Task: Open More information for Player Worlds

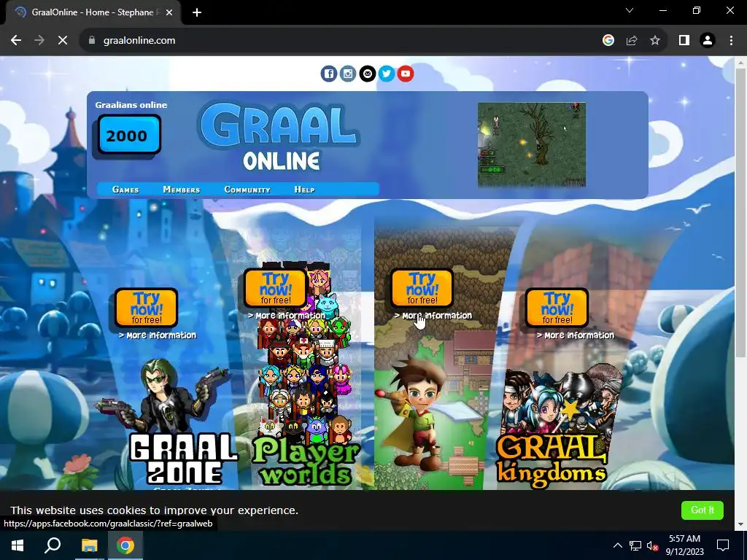Action: tap(287, 316)
